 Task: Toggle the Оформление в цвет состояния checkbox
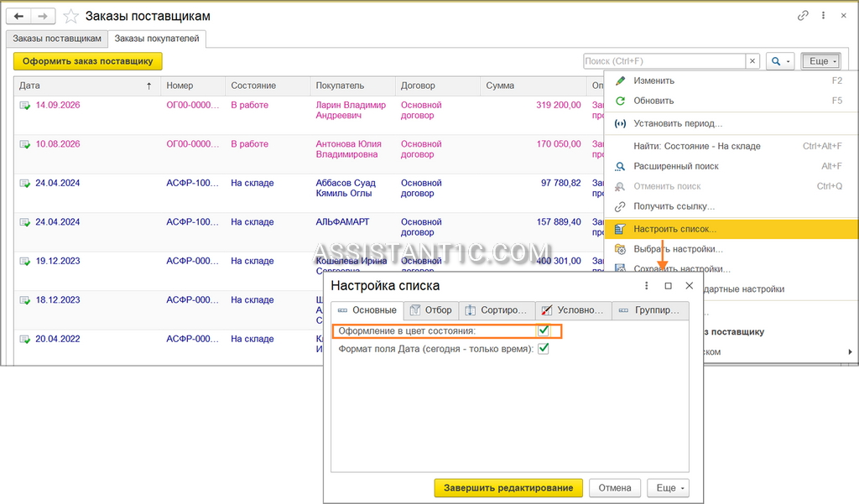click(544, 331)
